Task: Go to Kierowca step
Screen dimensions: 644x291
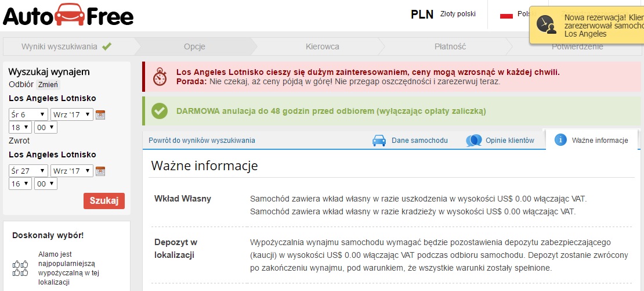Action: click(x=323, y=46)
